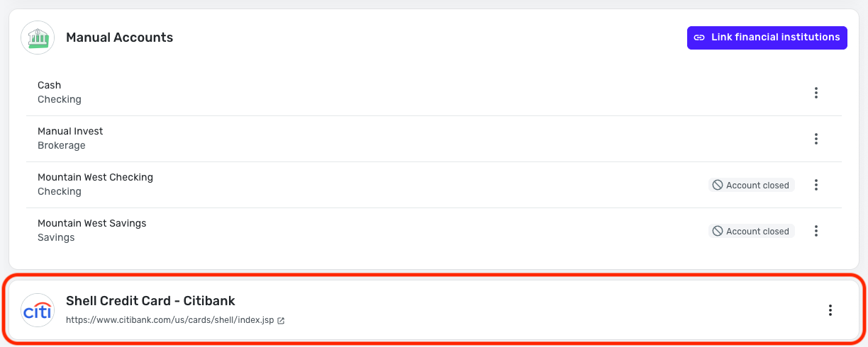Select the Mountain West Checking account name

(95, 177)
